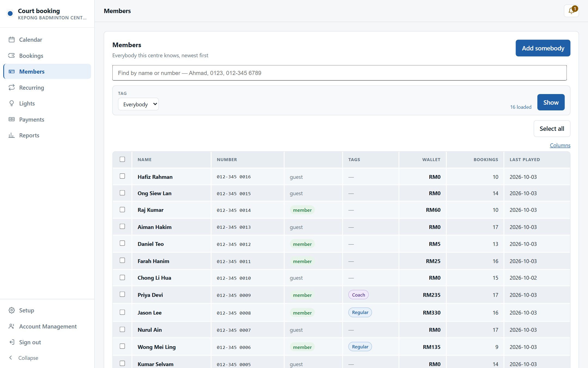This screenshot has height=368, width=588.
Task: Open Setup in the sidebar
Action: coord(47,310)
